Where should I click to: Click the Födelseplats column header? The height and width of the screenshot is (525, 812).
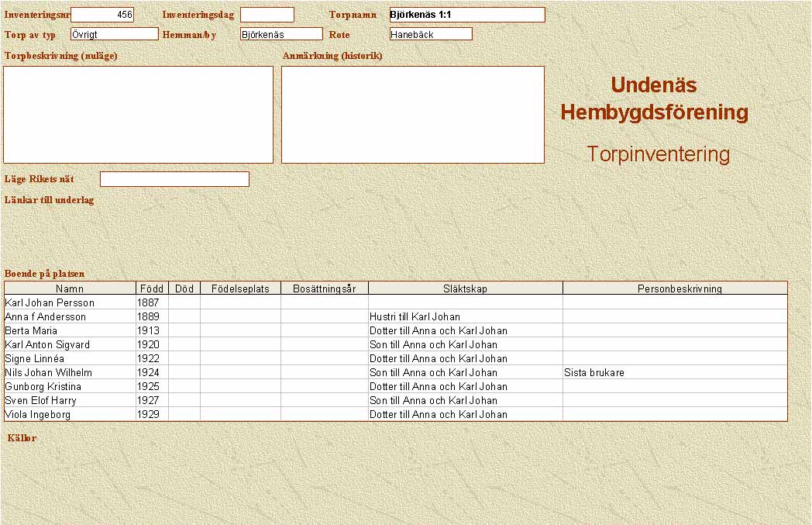coord(240,288)
